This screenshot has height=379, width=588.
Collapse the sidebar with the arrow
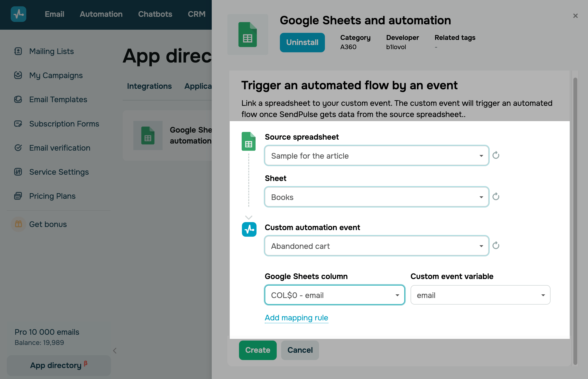coord(115,351)
